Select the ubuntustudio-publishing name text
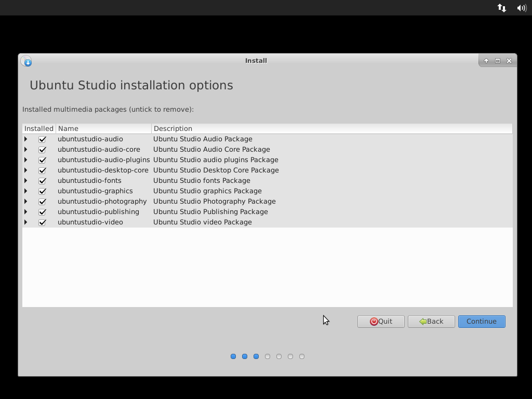532x399 pixels. pyautogui.click(x=98, y=212)
